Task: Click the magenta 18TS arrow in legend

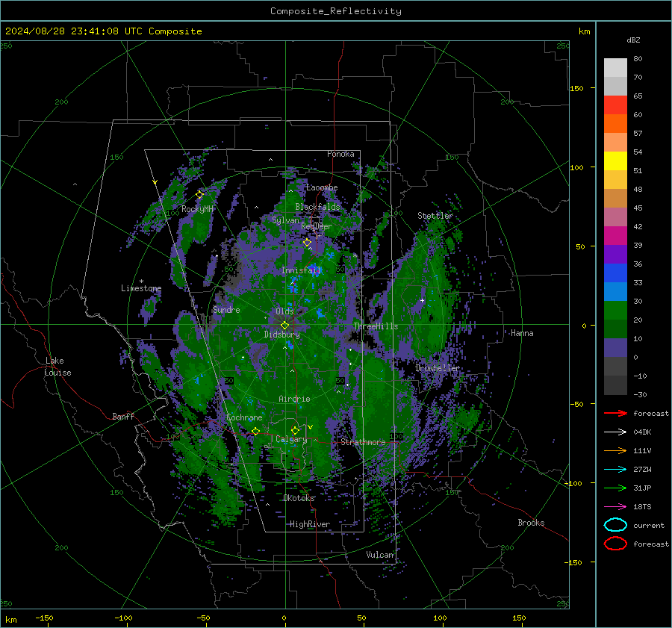Action: point(615,507)
